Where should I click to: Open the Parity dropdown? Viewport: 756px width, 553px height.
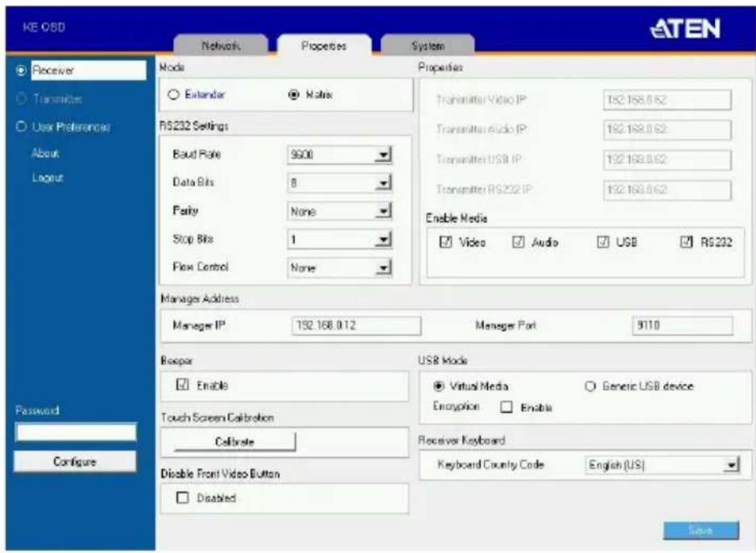(x=340, y=211)
